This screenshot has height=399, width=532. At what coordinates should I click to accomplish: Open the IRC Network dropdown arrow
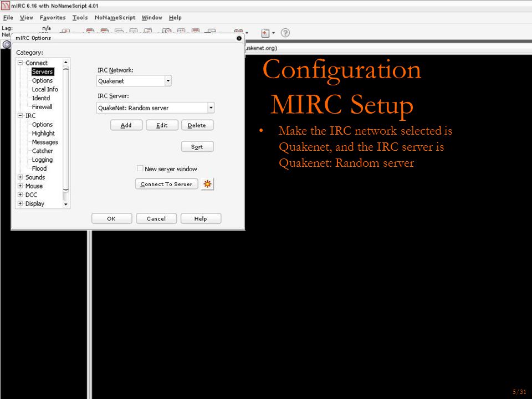167,81
